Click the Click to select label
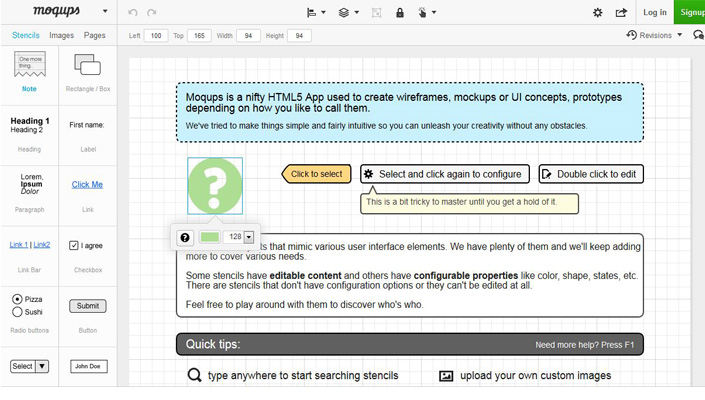The height and width of the screenshot is (400, 705). [x=317, y=174]
